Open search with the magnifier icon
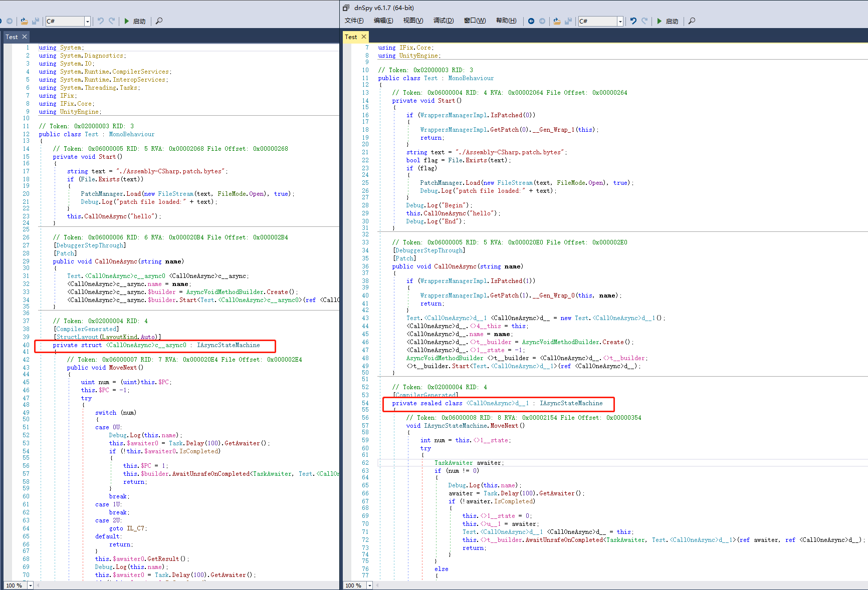868x590 pixels. pos(692,21)
